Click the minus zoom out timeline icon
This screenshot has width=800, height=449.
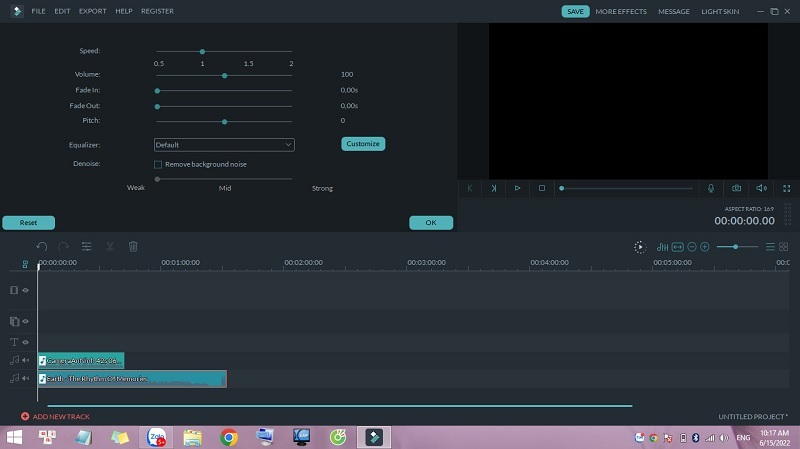coord(692,247)
